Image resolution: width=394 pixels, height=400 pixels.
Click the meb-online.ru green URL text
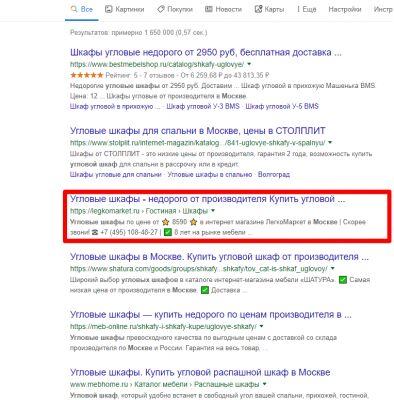pyautogui.click(x=163, y=327)
